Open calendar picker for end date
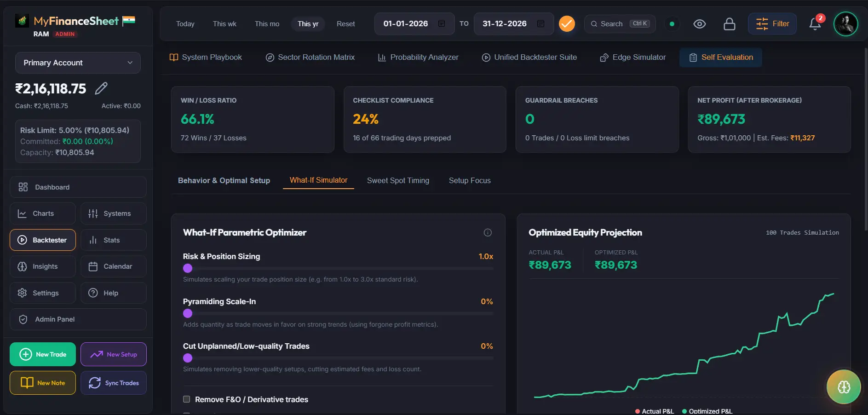 point(541,23)
